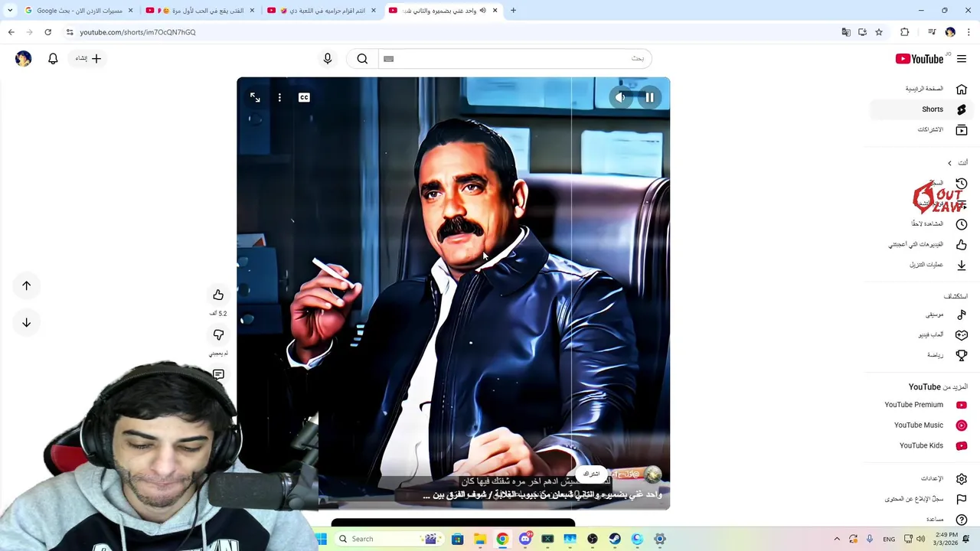The width and height of the screenshot is (980, 551).
Task: Enter fullscreen on the Shorts player
Action: point(255,97)
